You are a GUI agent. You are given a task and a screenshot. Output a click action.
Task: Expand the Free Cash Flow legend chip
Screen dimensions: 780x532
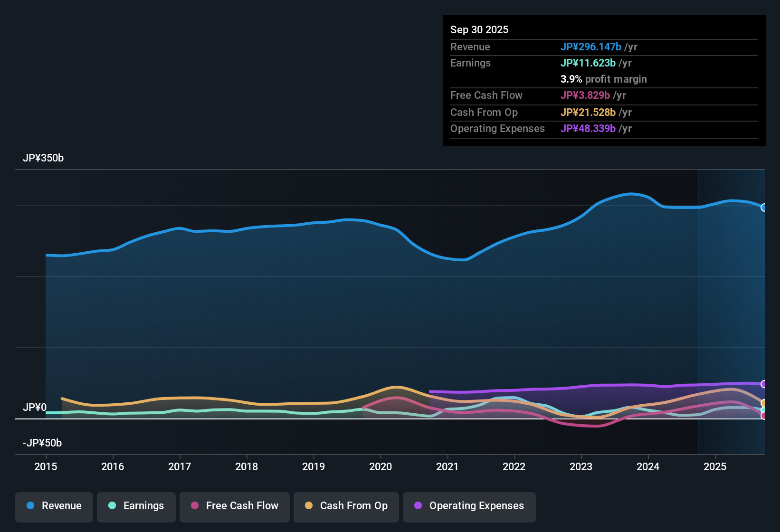pos(234,506)
